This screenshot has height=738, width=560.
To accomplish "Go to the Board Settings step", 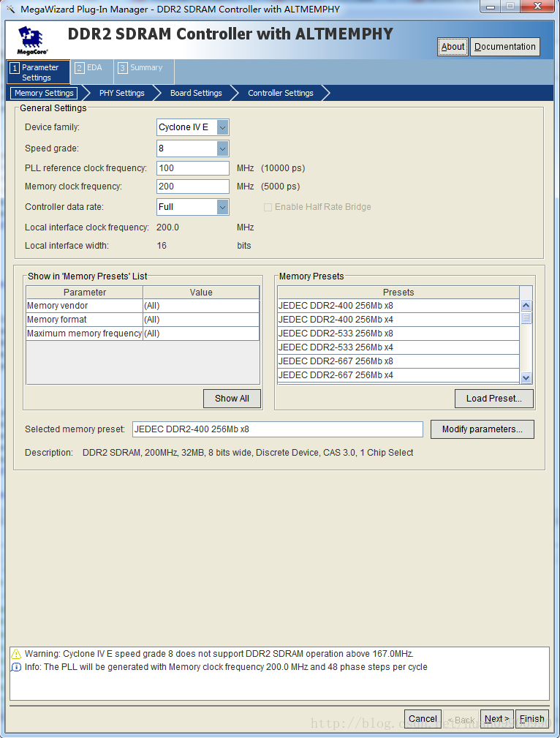I will click(196, 93).
